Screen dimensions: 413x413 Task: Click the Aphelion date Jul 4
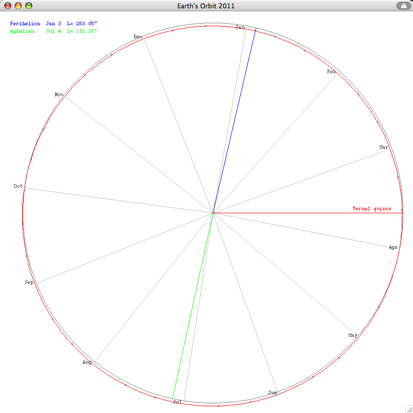coord(53,31)
